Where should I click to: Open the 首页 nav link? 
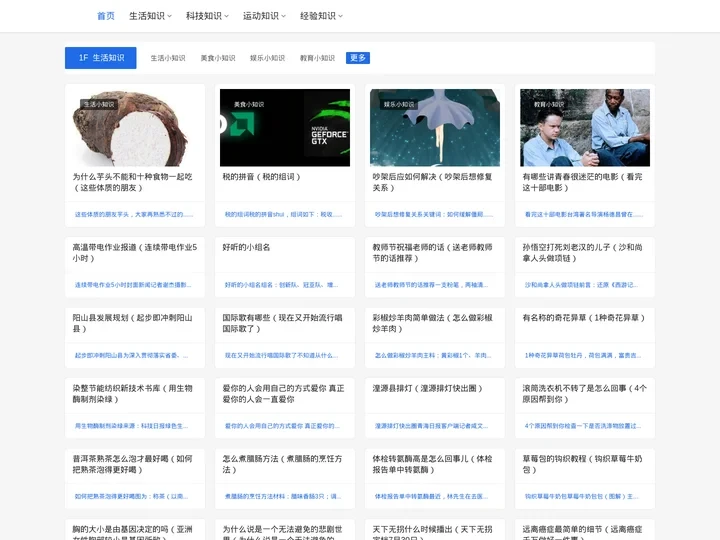pos(106,16)
